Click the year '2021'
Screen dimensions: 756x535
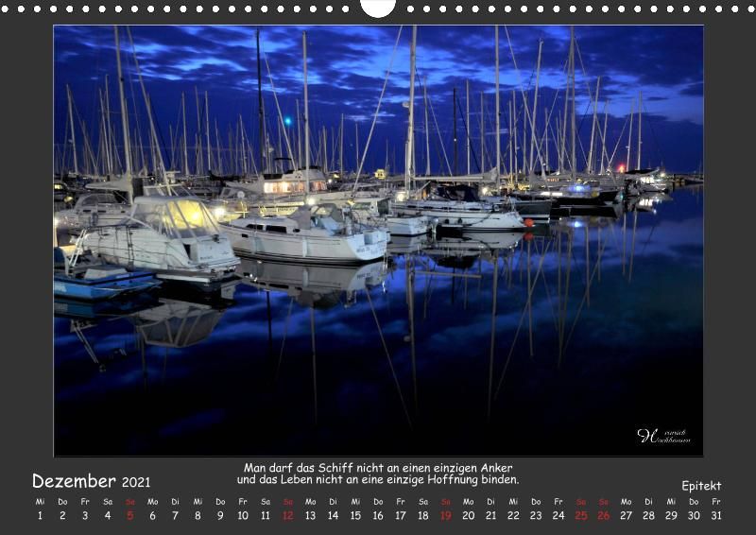[136, 482]
